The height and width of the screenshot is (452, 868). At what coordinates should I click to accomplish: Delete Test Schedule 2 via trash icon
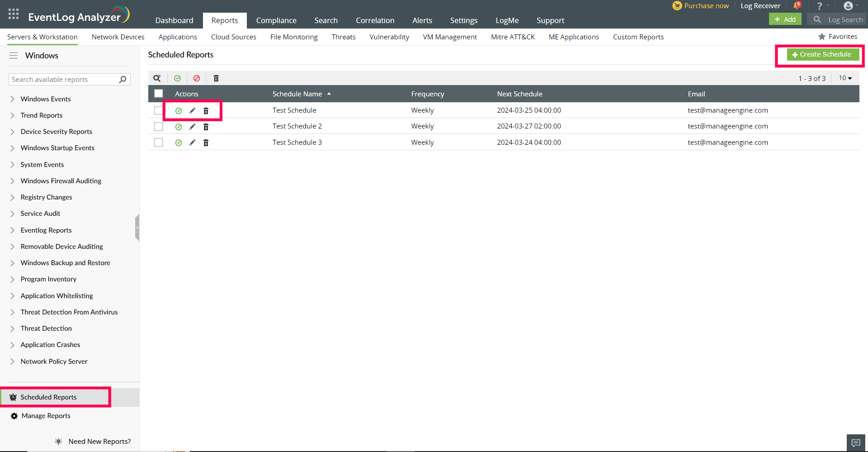[x=206, y=127]
